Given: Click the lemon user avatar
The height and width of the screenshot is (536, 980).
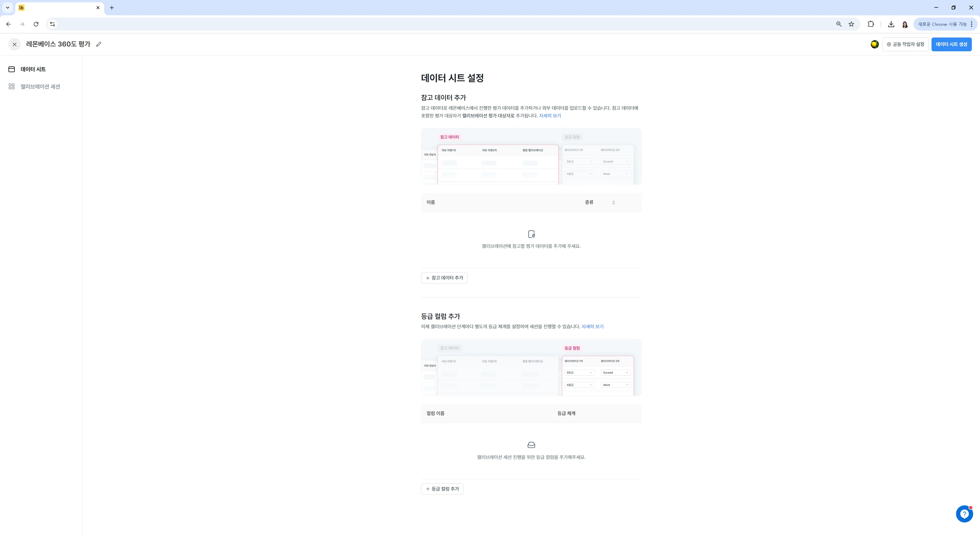Looking at the screenshot, I should coord(875,44).
